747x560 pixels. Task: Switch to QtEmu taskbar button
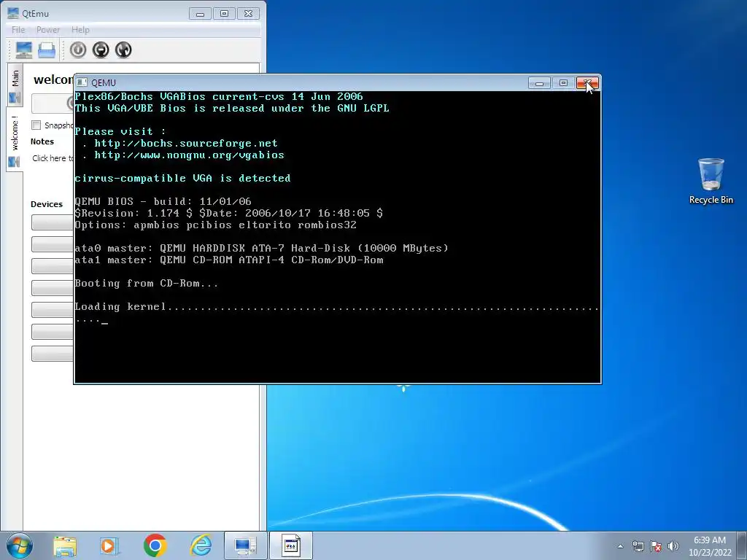click(x=246, y=545)
